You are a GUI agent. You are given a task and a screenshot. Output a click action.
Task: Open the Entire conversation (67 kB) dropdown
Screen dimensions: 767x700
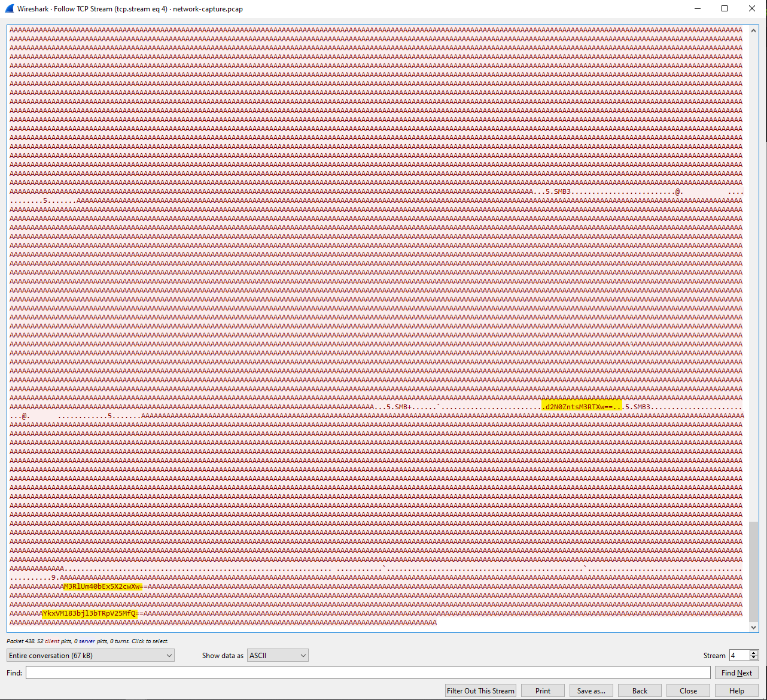point(90,656)
